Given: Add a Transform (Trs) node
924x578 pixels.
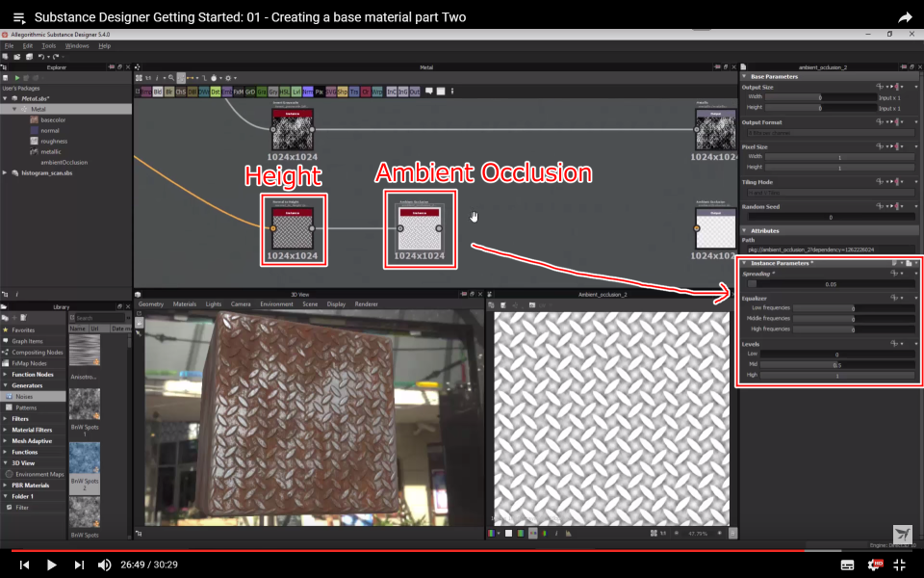Looking at the screenshot, I should coord(354,92).
